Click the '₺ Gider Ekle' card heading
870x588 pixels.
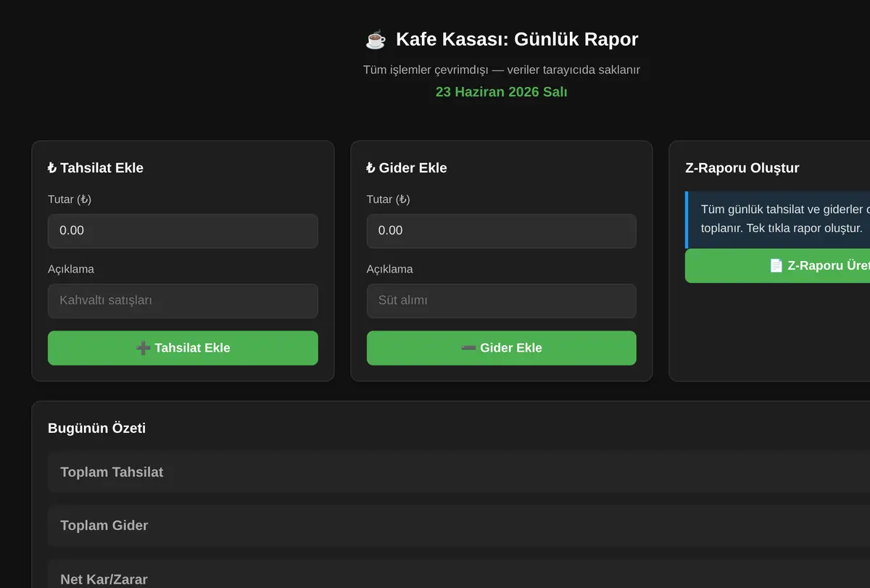tap(407, 167)
